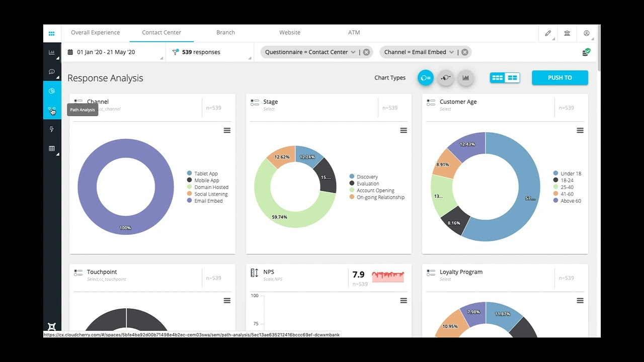Toggle Account Opening legend entry
The width and height of the screenshot is (644, 362).
[372, 191]
